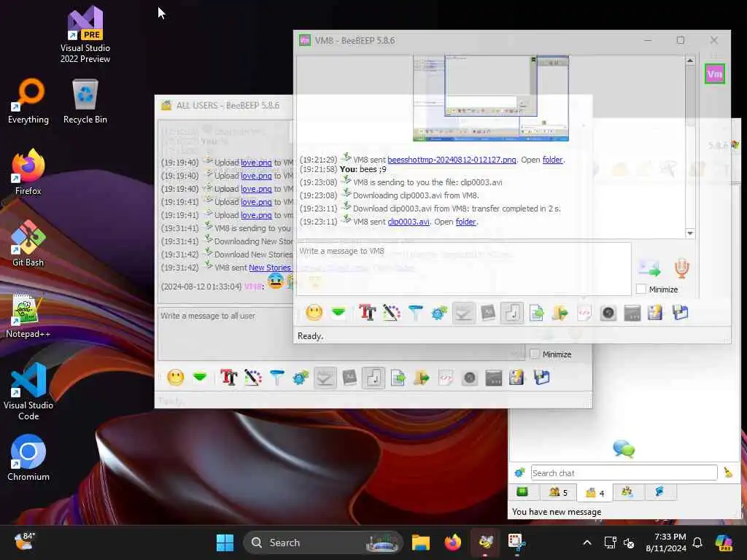Open clip0003.avi link in VM8 chat
Screen dimensions: 747x560
(x=409, y=222)
